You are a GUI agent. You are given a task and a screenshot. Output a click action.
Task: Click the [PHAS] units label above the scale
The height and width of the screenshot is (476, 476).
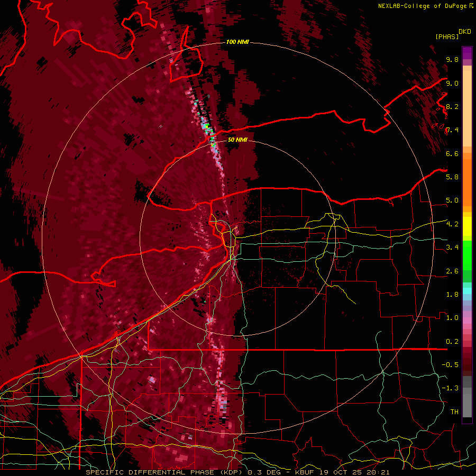point(447,36)
